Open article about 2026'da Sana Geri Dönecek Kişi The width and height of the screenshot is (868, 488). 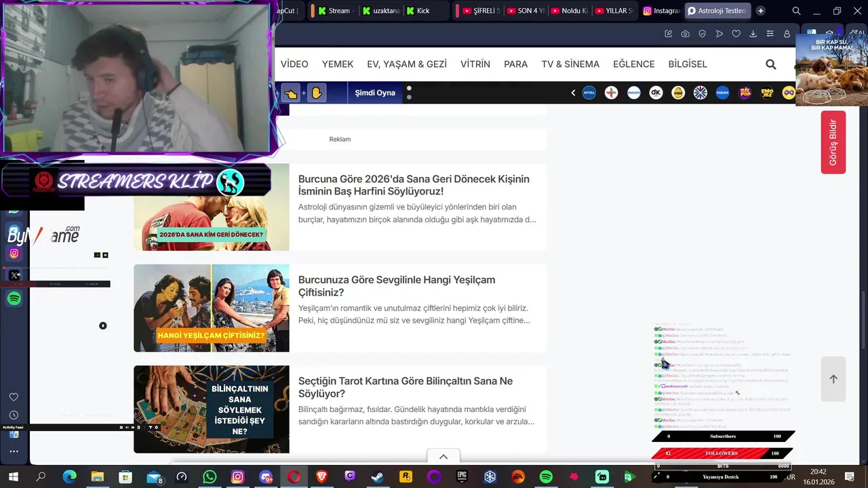(414, 185)
